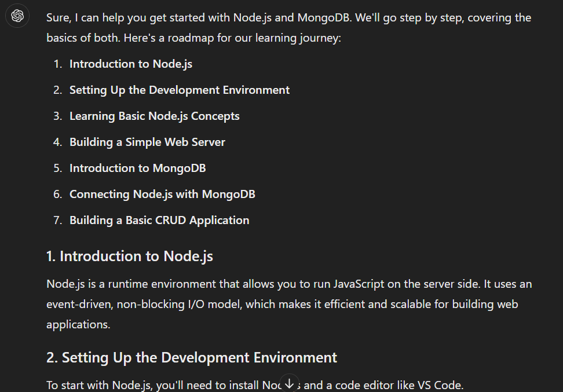563x392 pixels.
Task: Click list number 7 marker
Action: [58, 221]
